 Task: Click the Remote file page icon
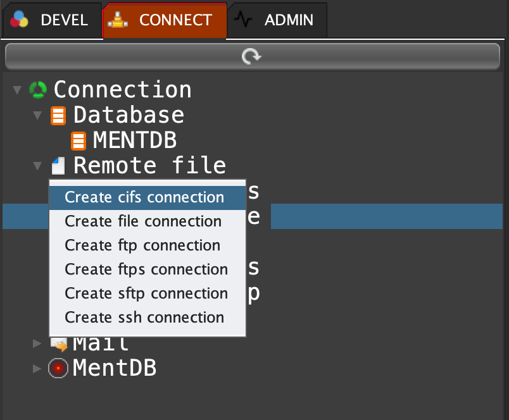58,166
